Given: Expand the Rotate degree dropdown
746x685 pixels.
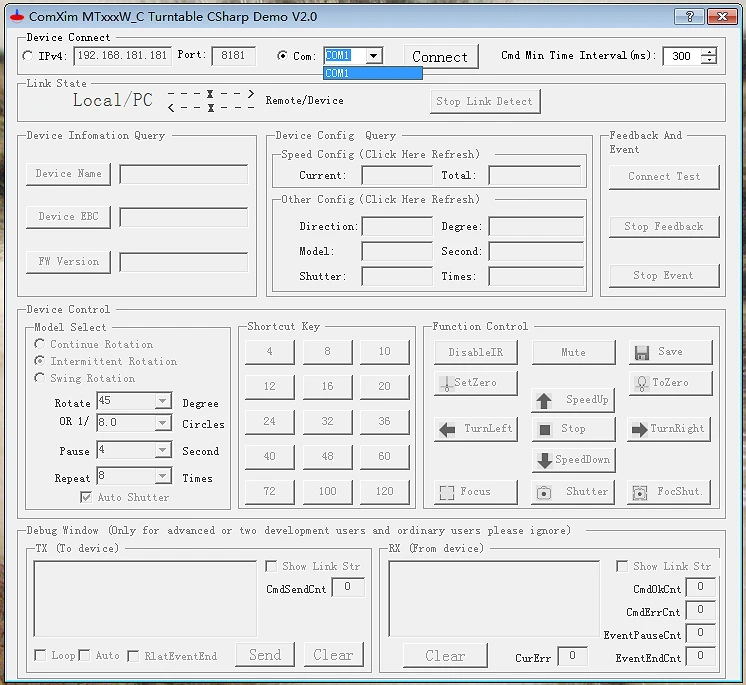Looking at the screenshot, I should pos(163,401).
